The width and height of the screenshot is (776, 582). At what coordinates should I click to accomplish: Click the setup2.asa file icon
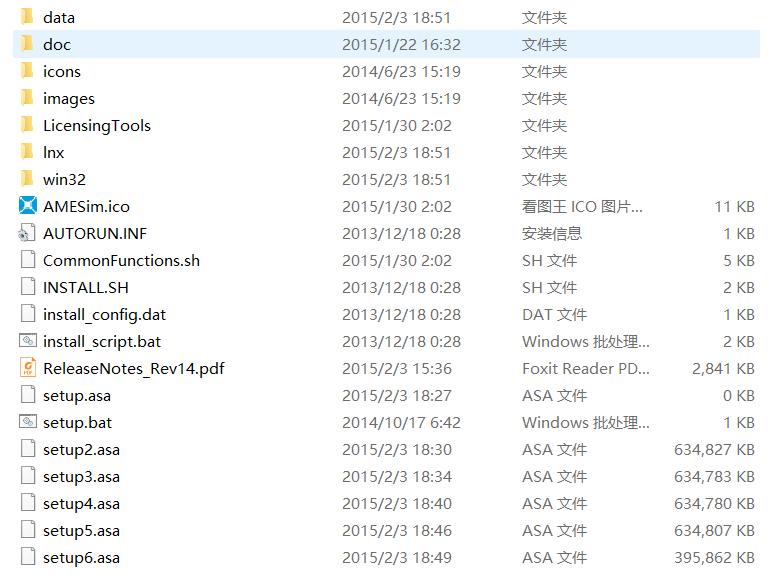[28, 448]
